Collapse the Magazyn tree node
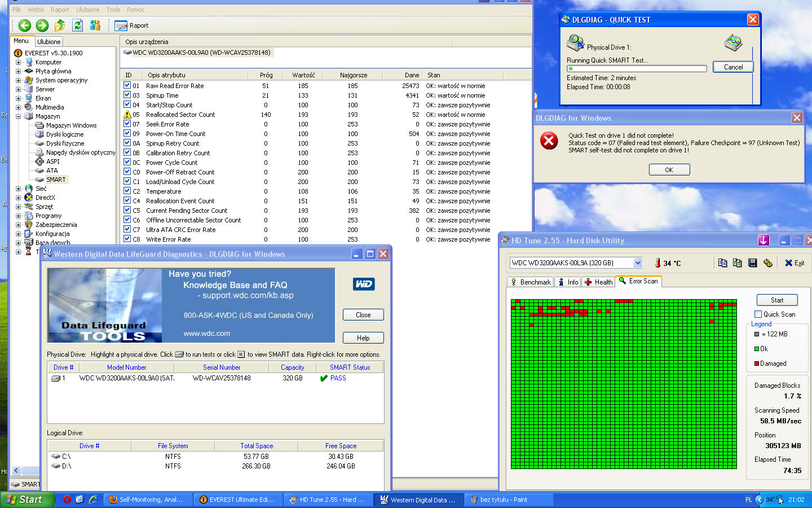This screenshot has height=508, width=812. 18,116
